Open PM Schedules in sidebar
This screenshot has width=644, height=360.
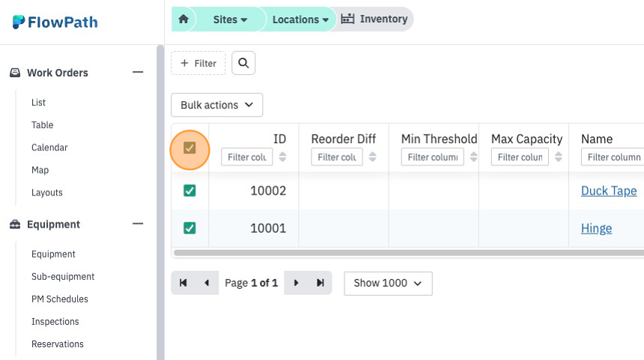(60, 299)
